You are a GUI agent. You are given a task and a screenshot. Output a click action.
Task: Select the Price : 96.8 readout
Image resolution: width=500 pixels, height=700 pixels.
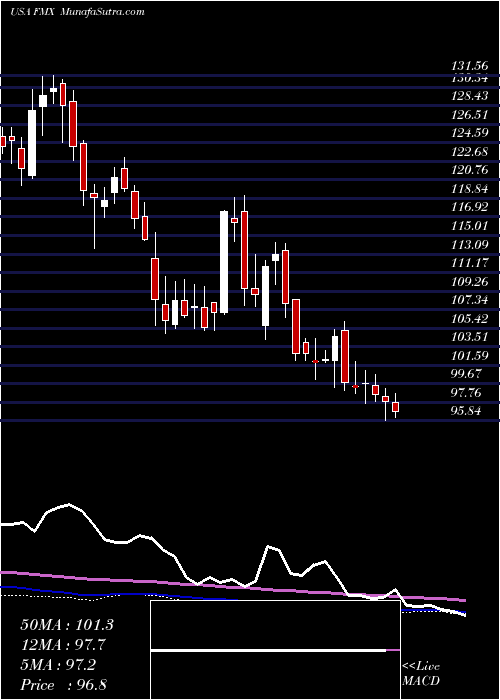click(63, 685)
